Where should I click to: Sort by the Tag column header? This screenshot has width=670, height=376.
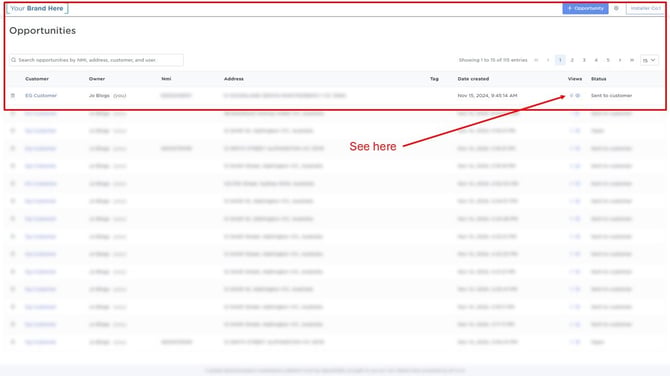point(434,79)
